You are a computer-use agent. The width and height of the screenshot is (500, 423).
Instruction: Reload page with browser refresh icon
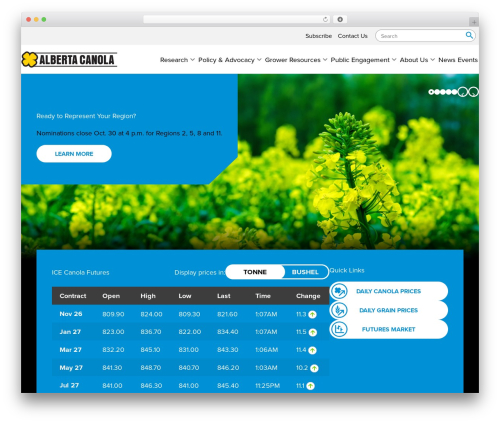(x=325, y=20)
